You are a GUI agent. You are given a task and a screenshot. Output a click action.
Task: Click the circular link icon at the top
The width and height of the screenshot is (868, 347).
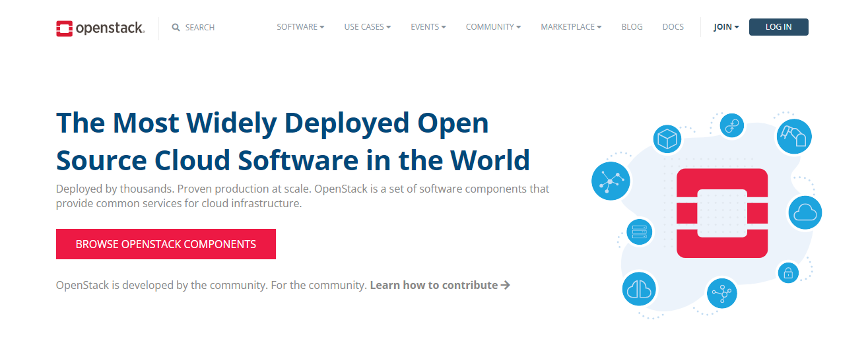pyautogui.click(x=731, y=125)
